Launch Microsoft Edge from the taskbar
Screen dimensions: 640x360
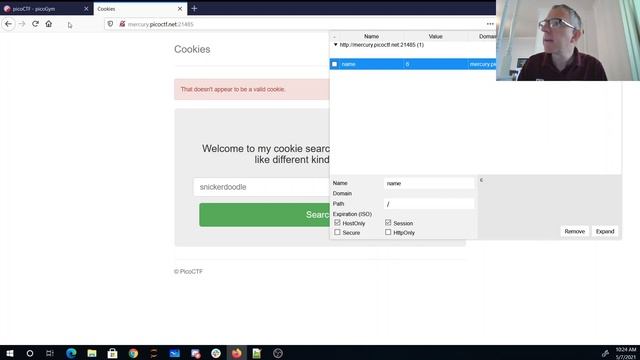[71, 353]
